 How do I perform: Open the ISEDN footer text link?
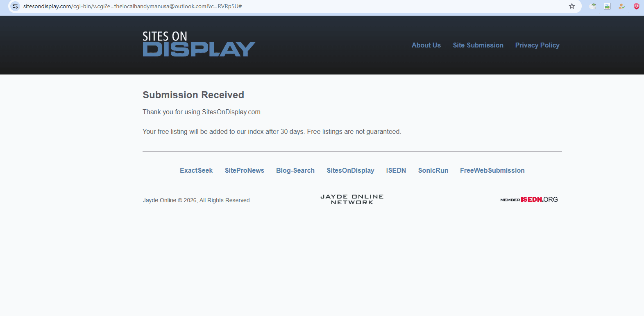pos(396,171)
